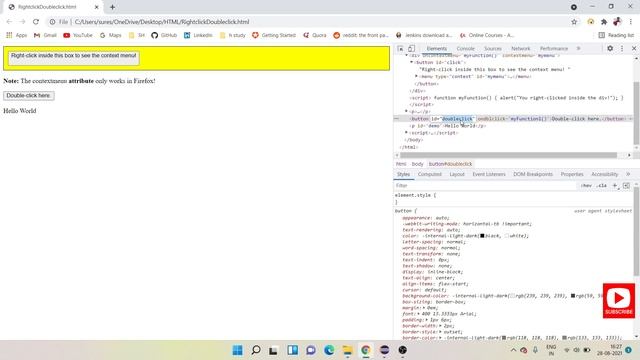Image resolution: width=640 pixels, height=360 pixels.
Task: Click the rgb(239, 239, 239) background-color swatch
Action: (x=512, y=296)
